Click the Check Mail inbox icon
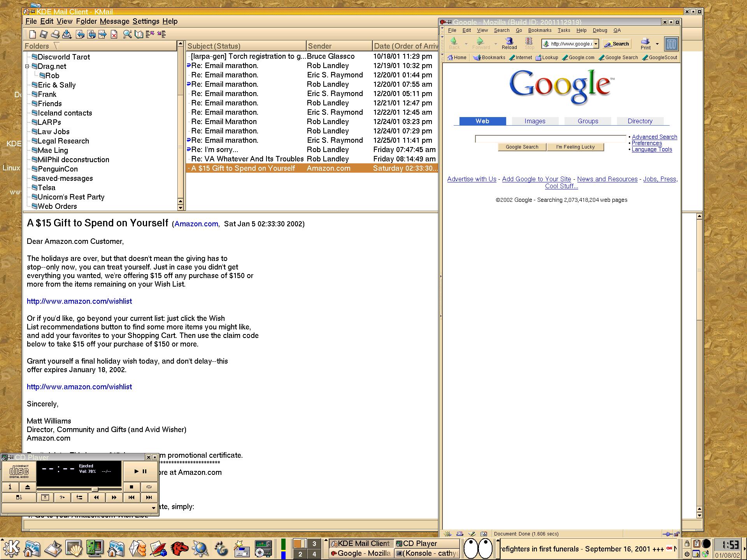This screenshot has width=747, height=560. [x=67, y=34]
